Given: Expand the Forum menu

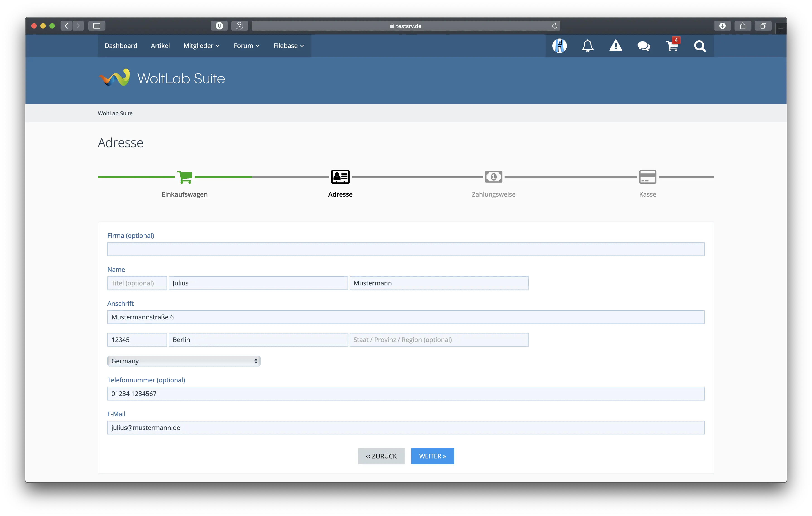Looking at the screenshot, I should (x=246, y=46).
